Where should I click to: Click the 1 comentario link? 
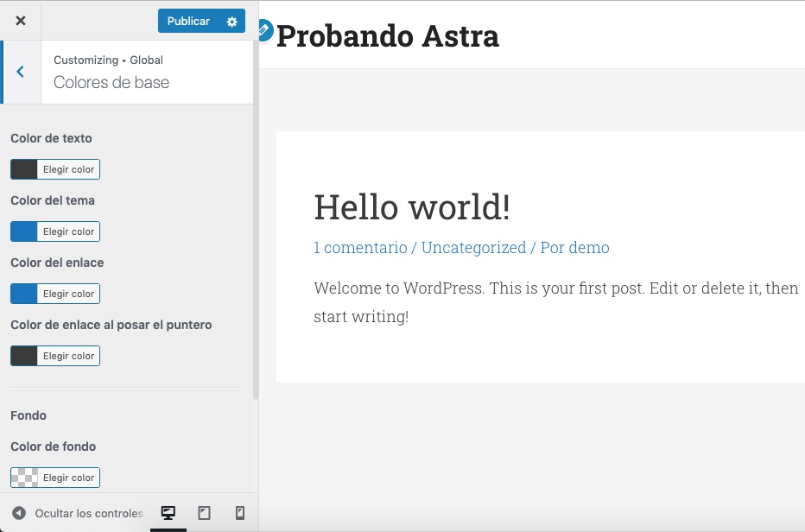point(360,248)
